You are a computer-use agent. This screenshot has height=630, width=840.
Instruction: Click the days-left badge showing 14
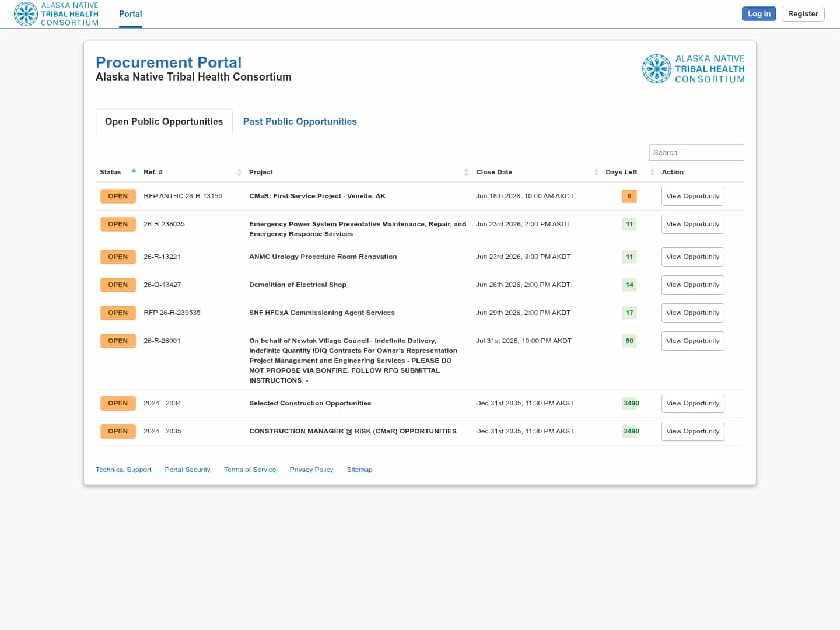coord(629,285)
